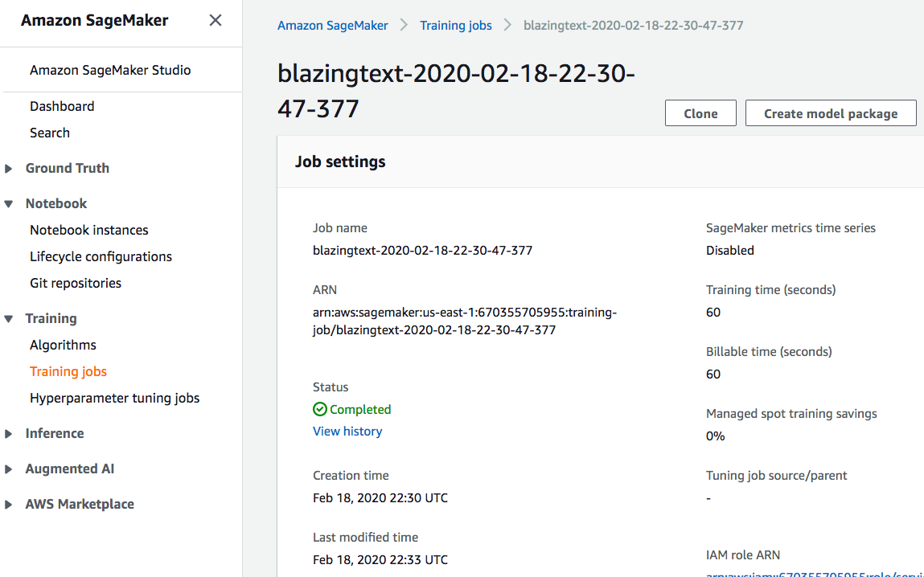Click the green Completed status check icon
The height and width of the screenshot is (577, 924).
(320, 409)
